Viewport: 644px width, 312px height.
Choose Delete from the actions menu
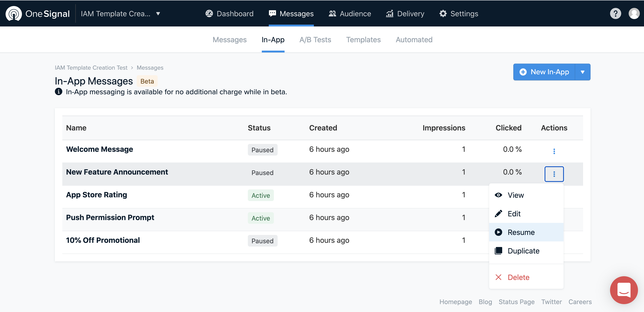(x=518, y=277)
